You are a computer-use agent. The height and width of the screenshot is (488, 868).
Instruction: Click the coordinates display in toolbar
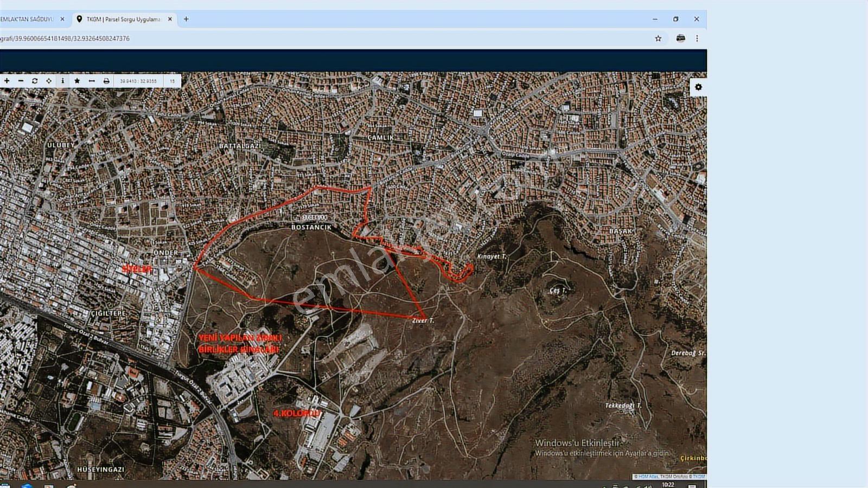click(x=138, y=81)
